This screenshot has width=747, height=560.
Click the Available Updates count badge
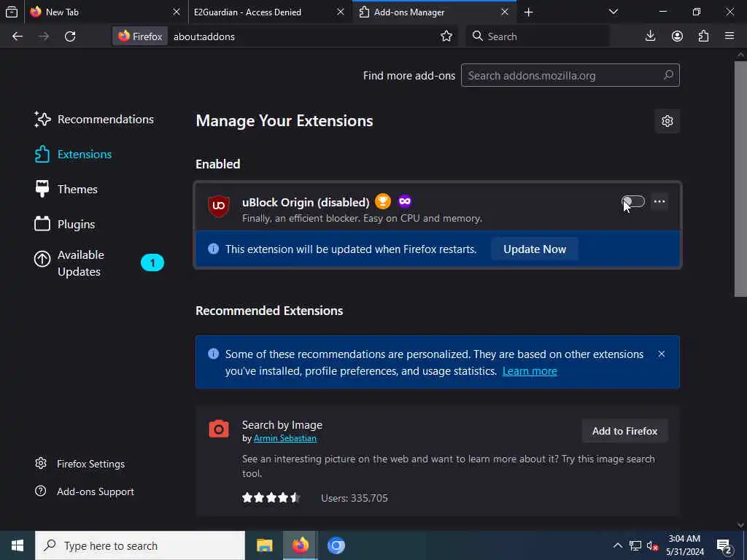coord(152,262)
